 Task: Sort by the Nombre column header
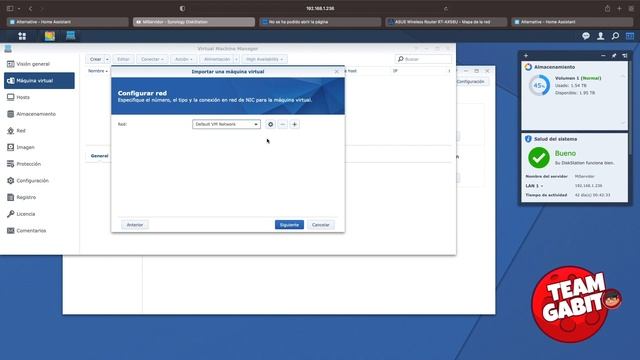click(x=98, y=71)
